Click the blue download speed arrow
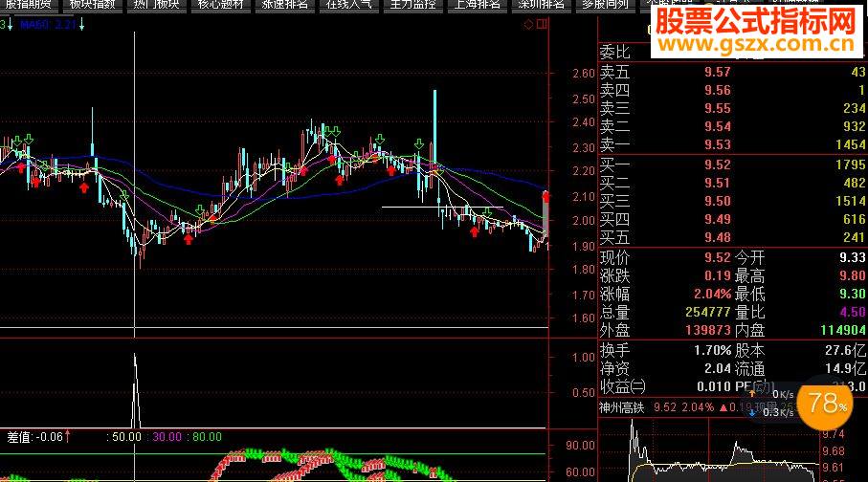 coord(752,412)
